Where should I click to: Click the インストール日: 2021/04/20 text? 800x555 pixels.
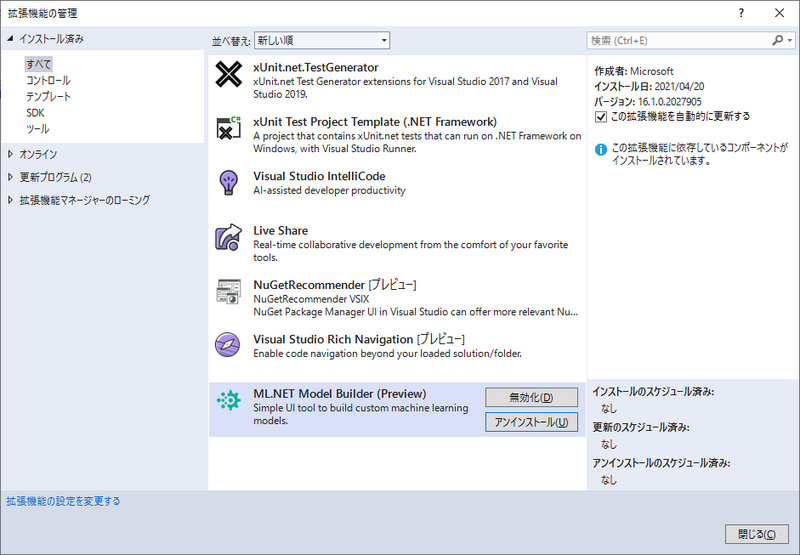pos(649,86)
